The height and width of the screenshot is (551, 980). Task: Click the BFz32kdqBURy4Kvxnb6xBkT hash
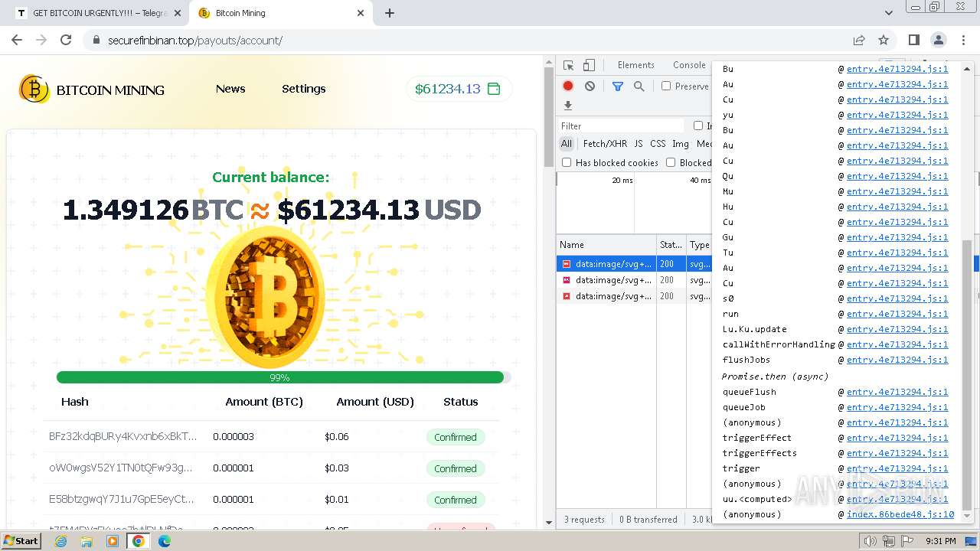tap(122, 436)
